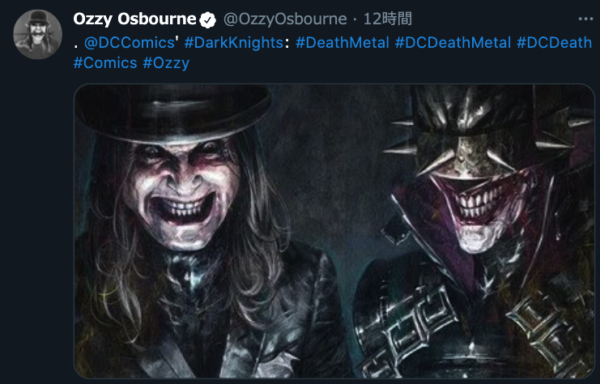Click the verified badge next to Ozzy Osbourne

208,20
